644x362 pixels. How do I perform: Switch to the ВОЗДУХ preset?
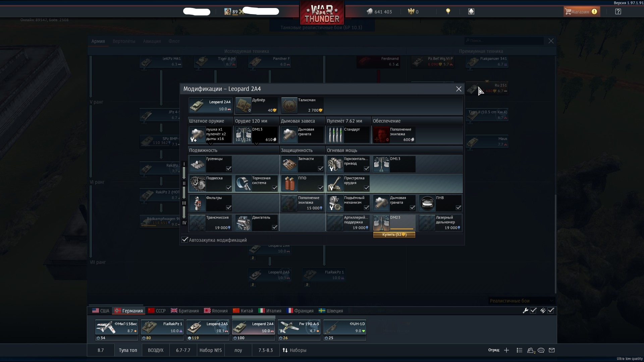[x=156, y=350]
